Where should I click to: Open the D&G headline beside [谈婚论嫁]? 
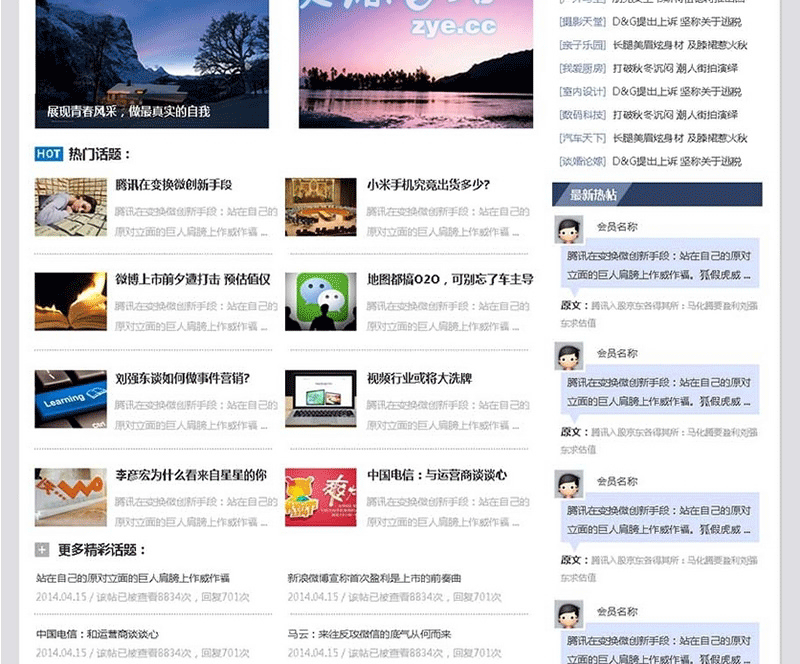[677, 161]
